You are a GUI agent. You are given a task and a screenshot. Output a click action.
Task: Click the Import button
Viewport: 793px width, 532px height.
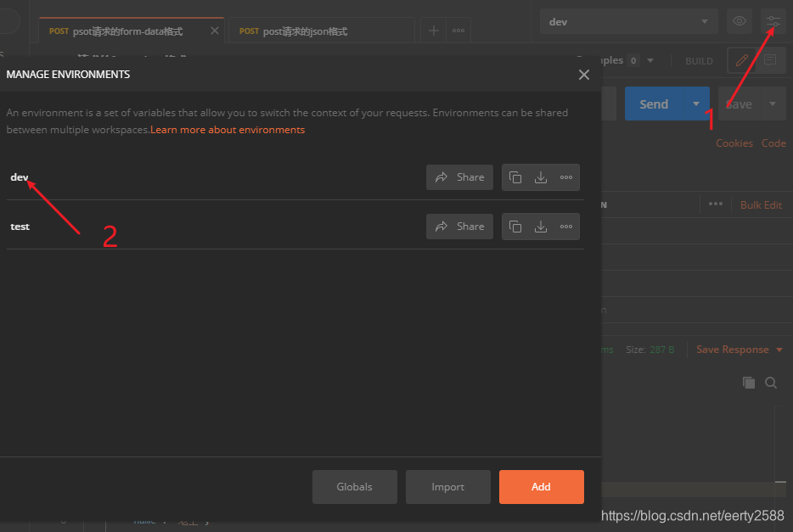tap(447, 486)
